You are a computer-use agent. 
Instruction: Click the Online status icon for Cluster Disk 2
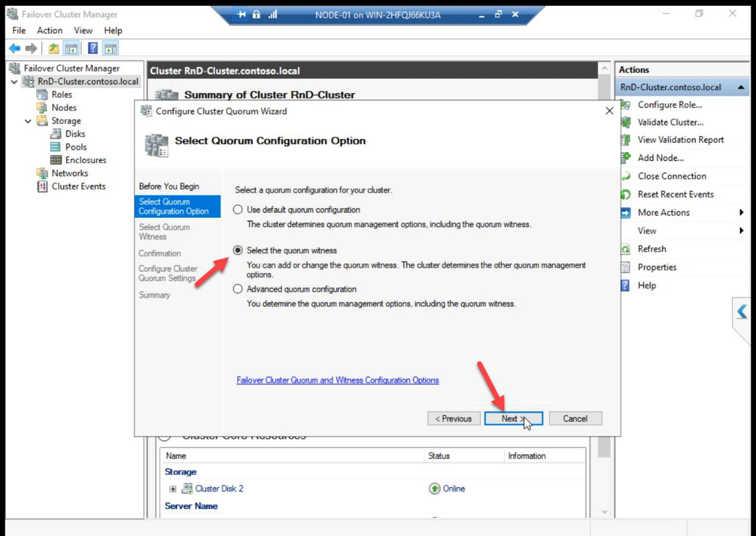point(434,489)
